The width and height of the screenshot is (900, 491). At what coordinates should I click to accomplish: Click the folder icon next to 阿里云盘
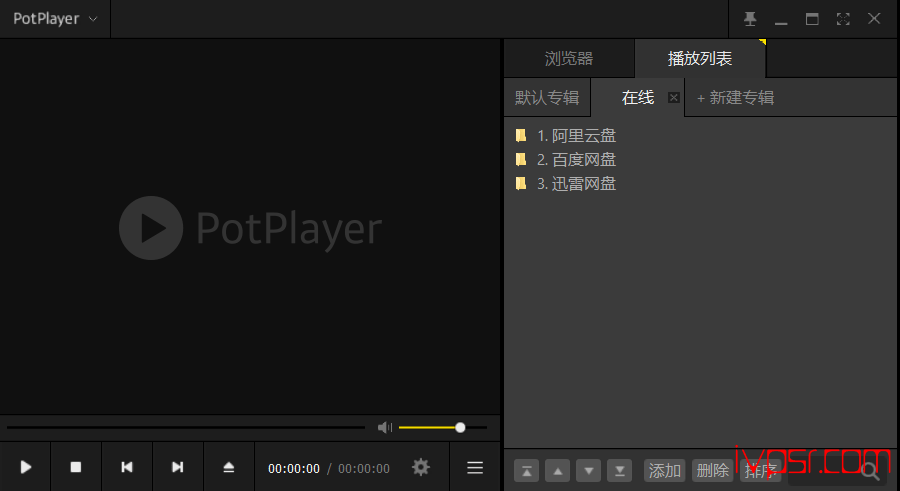point(521,136)
